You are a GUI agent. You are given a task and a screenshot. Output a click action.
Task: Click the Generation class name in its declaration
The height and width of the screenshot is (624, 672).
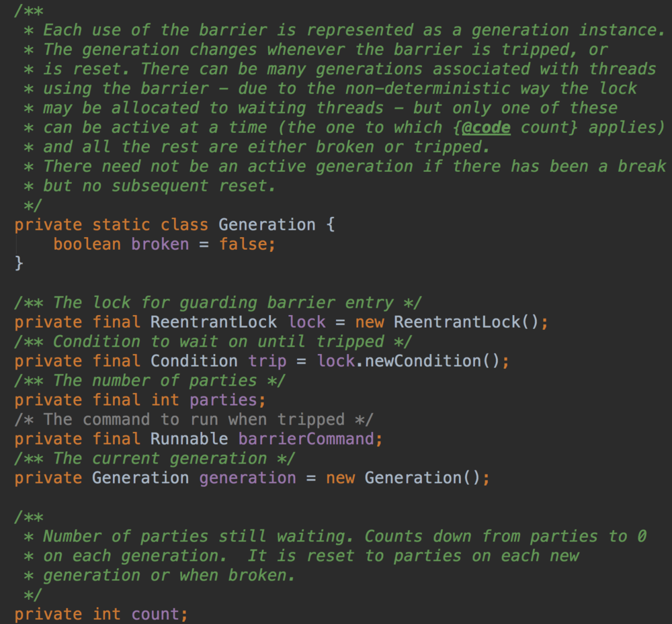click(x=267, y=225)
